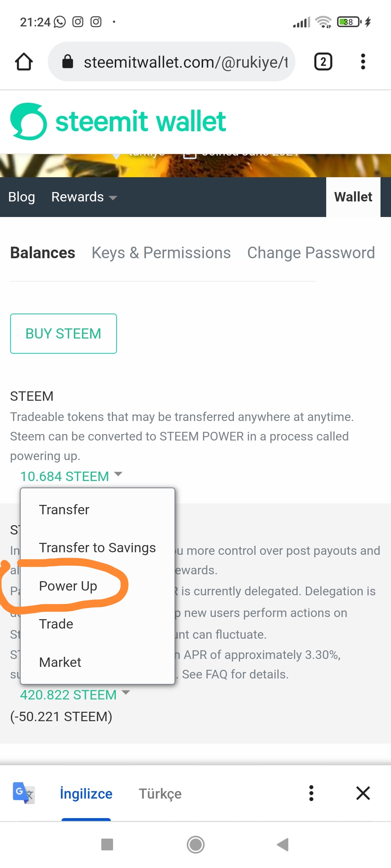Click the BUY STEEM button
The height and width of the screenshot is (868, 391).
[63, 333]
